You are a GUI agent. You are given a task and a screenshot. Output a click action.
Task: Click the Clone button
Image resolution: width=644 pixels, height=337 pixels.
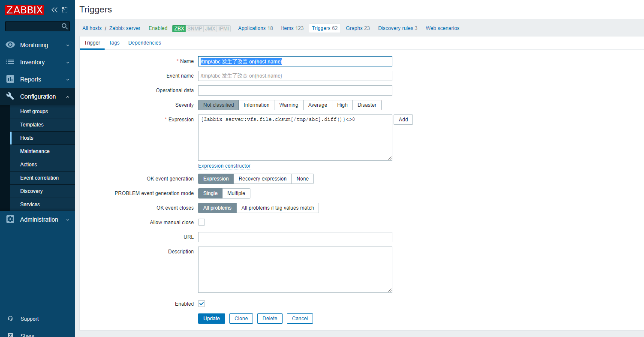241,319
